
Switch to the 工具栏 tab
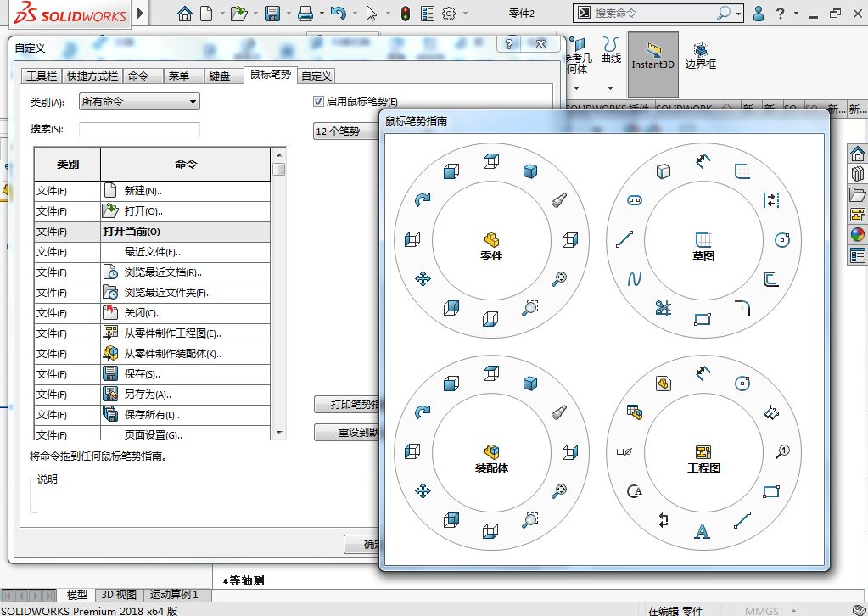(x=41, y=76)
